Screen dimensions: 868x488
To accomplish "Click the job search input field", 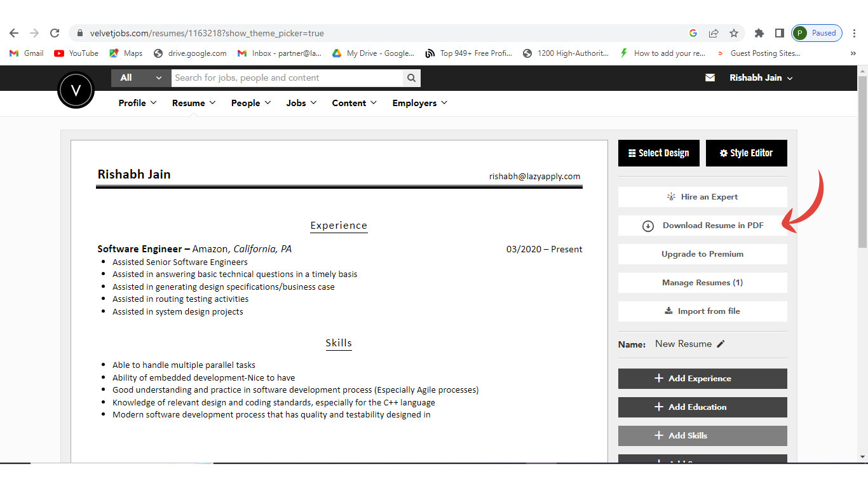I will point(287,78).
